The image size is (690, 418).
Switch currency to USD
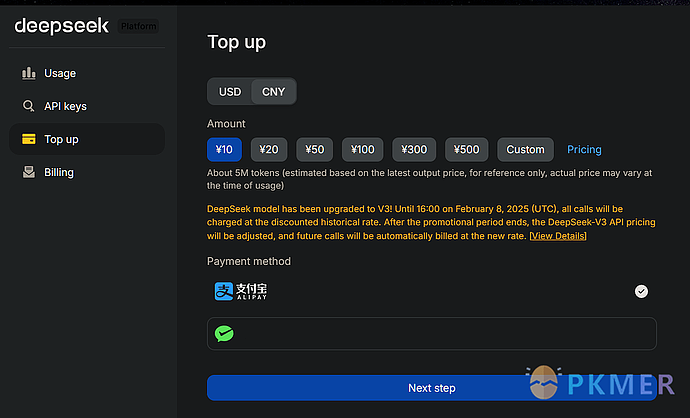pyautogui.click(x=230, y=92)
